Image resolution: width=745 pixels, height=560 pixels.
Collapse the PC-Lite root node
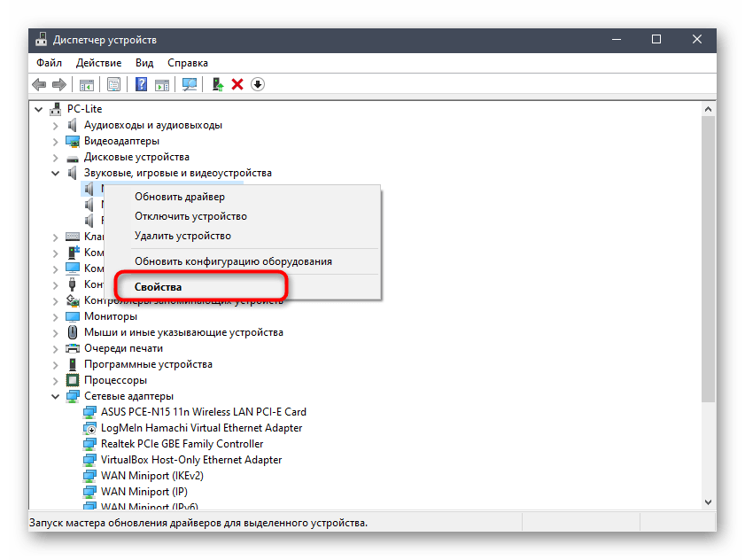coord(38,109)
